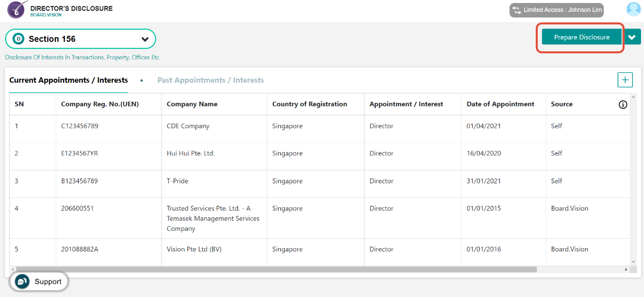This screenshot has height=297, width=644.
Task: Click the info icon in the table header
Action: pyautogui.click(x=623, y=104)
